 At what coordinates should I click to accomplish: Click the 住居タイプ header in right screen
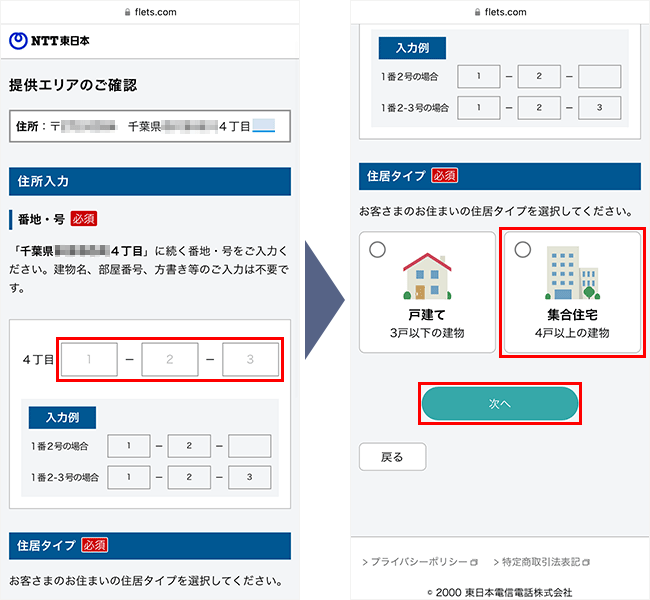[x=500, y=176]
